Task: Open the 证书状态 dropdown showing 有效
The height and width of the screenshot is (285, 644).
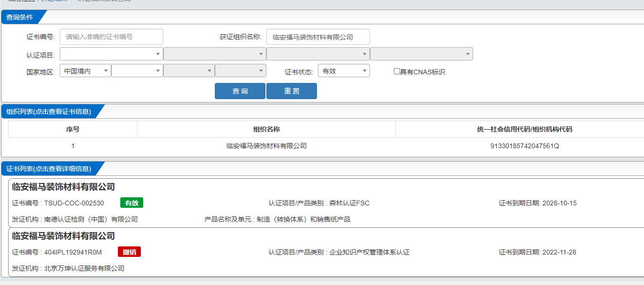Action: 344,71
